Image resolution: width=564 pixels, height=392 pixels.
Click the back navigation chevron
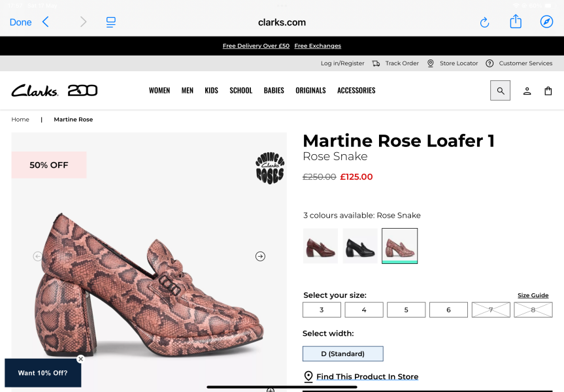tap(44, 22)
